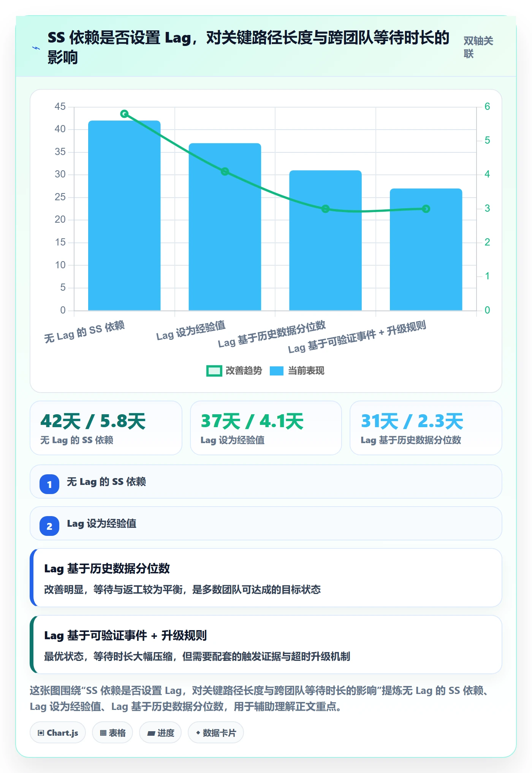Click the tilted x-axis label 'Lag 基于可验证事件 + 升级规则'
Image resolution: width=532 pixels, height=773 pixels.
[357, 337]
